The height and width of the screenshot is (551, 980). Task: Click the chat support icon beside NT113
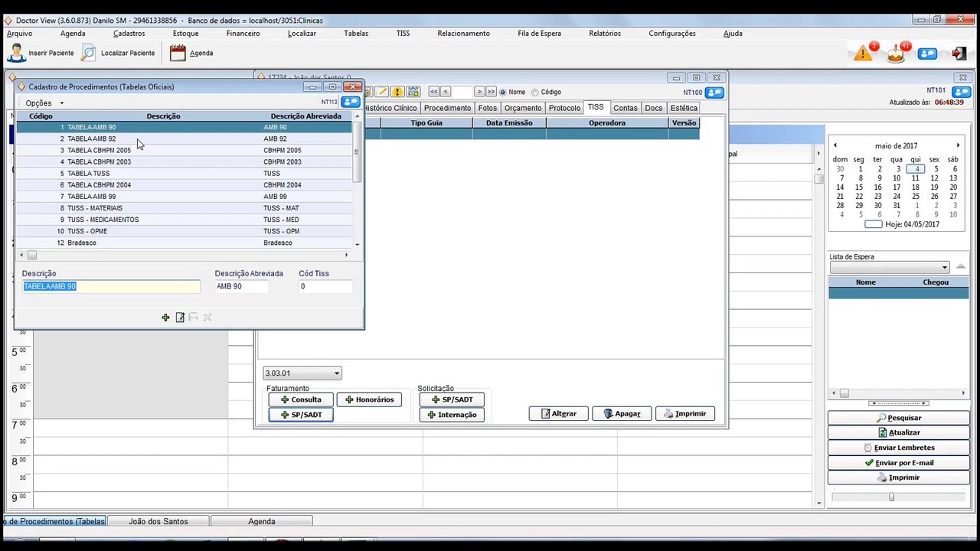(351, 102)
